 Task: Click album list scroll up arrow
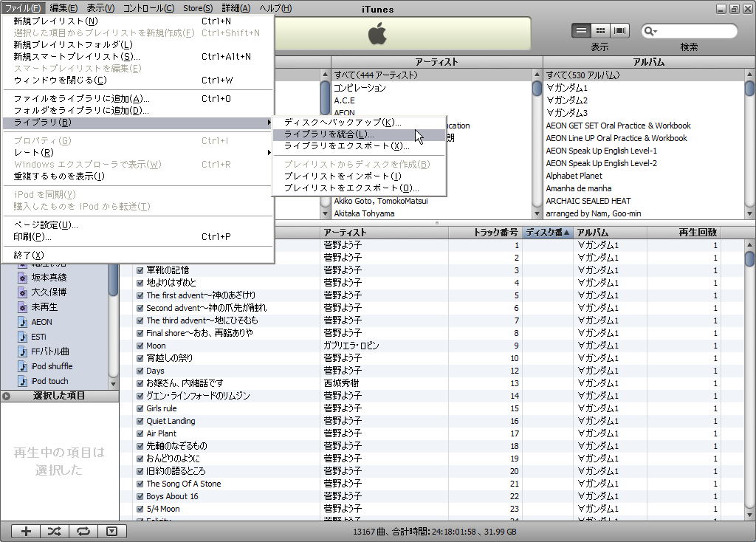[x=749, y=75]
